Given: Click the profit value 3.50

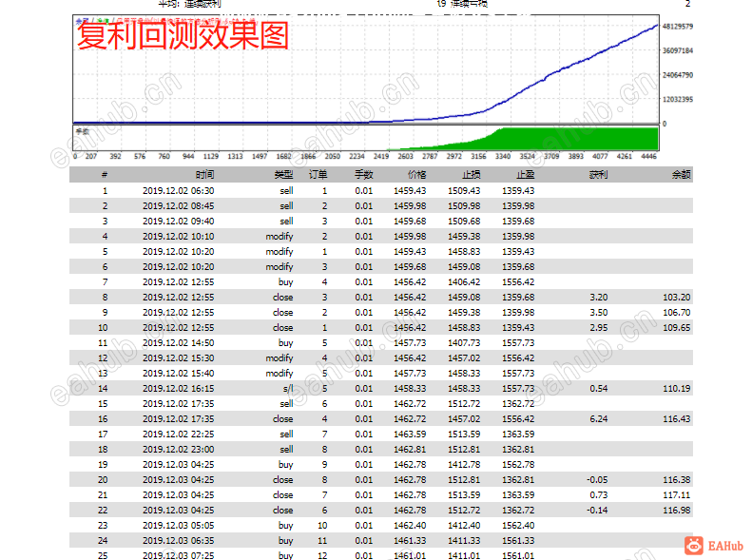Looking at the screenshot, I should point(599,313).
